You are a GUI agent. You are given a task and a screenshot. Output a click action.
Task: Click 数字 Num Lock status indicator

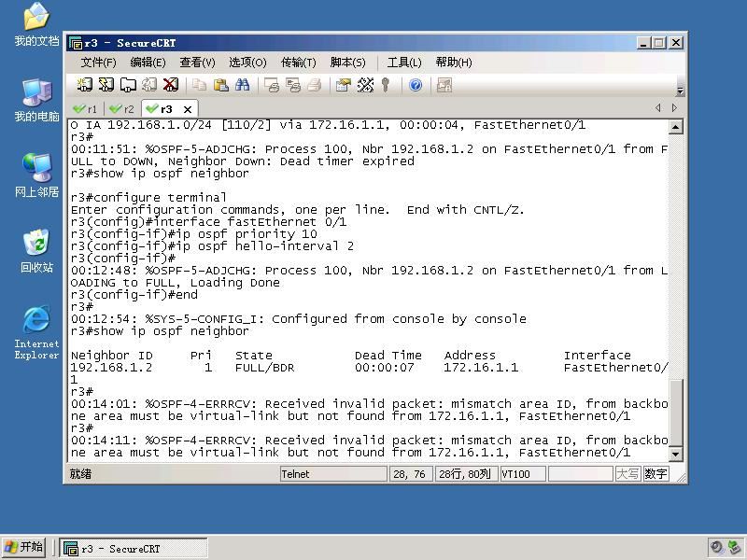[x=656, y=474]
